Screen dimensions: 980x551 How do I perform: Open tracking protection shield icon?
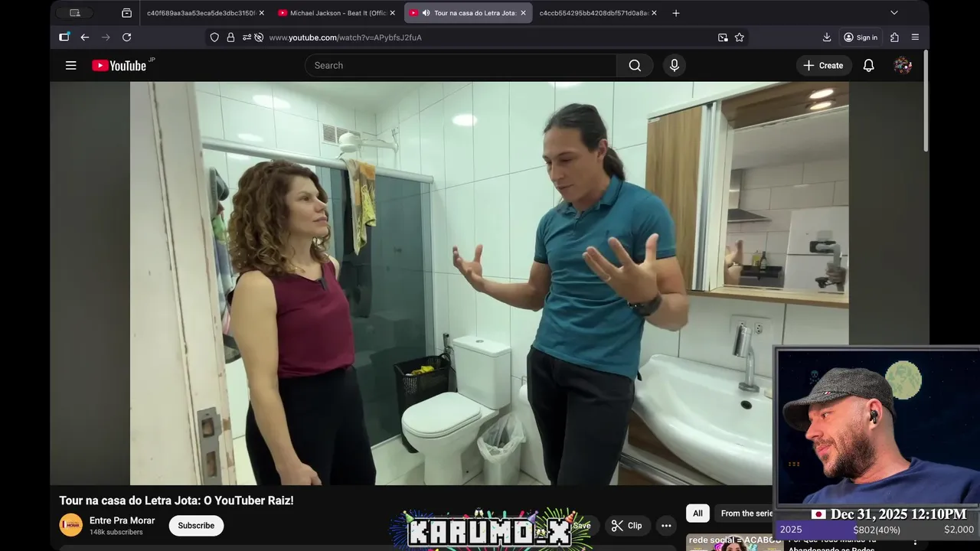click(214, 37)
